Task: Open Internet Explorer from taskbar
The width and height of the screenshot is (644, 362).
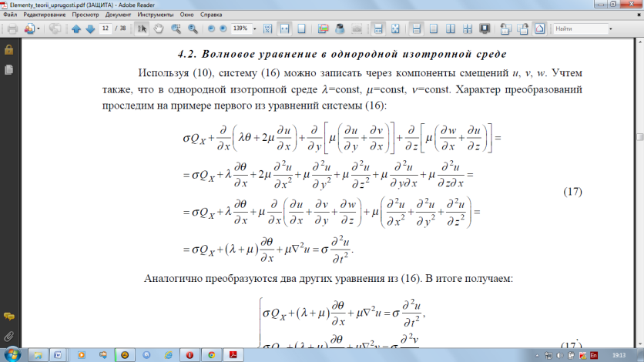Action: [x=169, y=355]
